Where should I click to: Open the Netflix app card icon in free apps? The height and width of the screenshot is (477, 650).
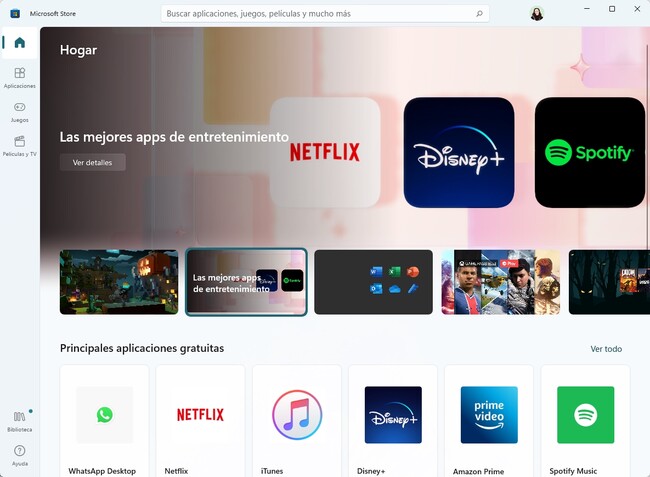coord(200,415)
